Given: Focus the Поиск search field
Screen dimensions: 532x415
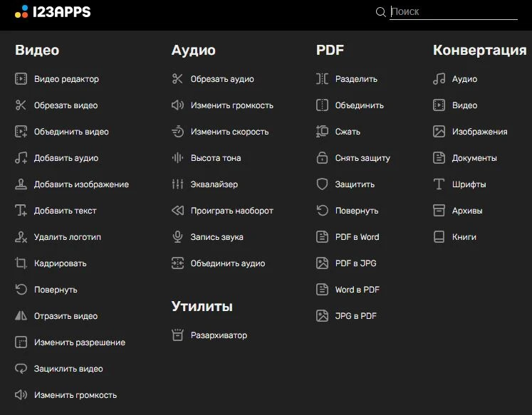Looking at the screenshot, I should (x=454, y=12).
